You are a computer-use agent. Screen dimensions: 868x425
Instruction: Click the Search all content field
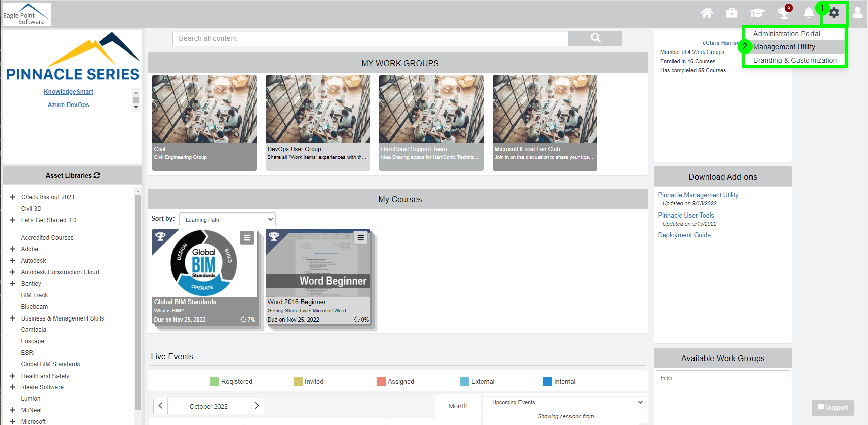click(371, 38)
